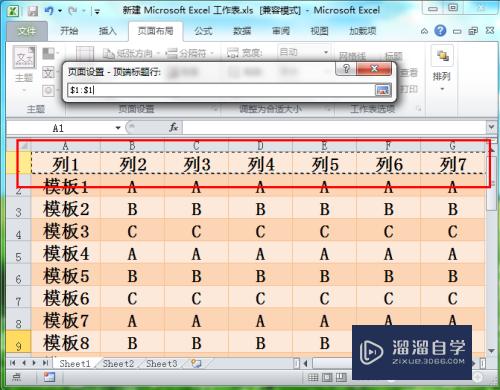Viewport: 500px width, 390px height.
Task: Click cell 模板8
Action: (66, 342)
